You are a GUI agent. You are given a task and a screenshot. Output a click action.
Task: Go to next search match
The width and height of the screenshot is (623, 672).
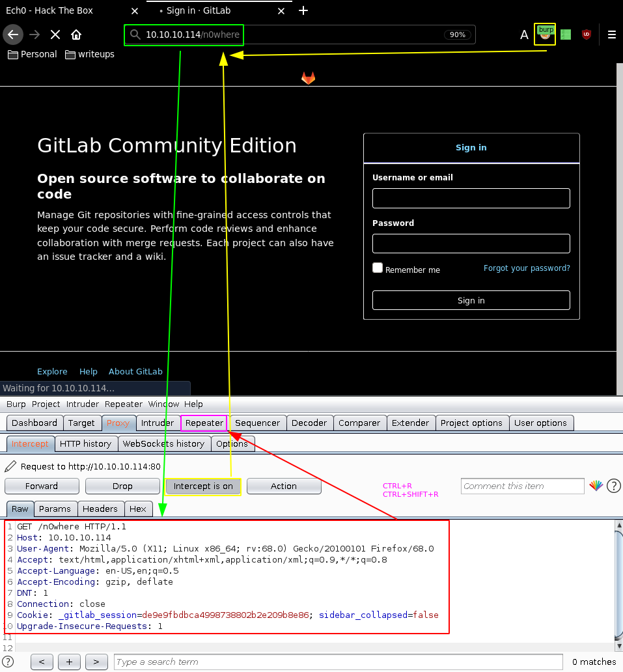coord(96,662)
